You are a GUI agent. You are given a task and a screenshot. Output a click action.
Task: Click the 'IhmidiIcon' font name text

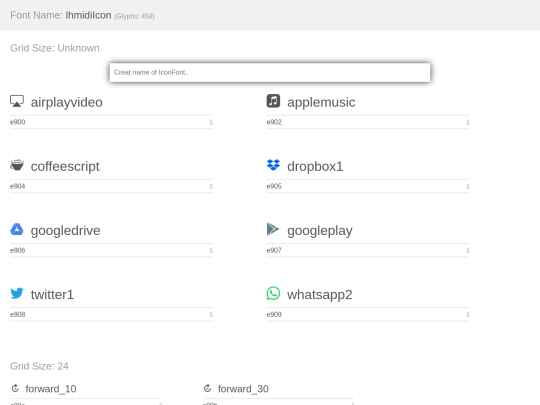pyautogui.click(x=88, y=15)
